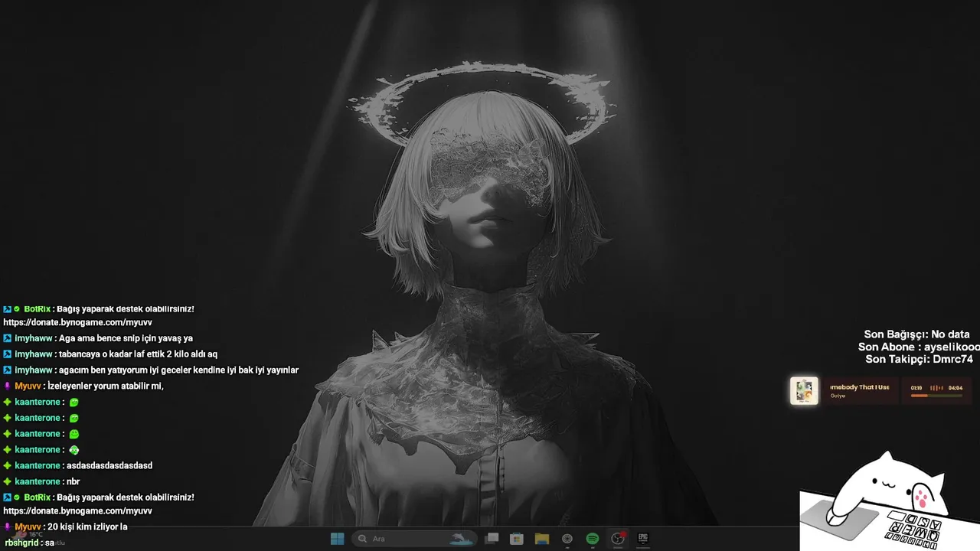The height and width of the screenshot is (551, 980).
Task: Click the song title Somebody That I Use
Action: tap(860, 387)
